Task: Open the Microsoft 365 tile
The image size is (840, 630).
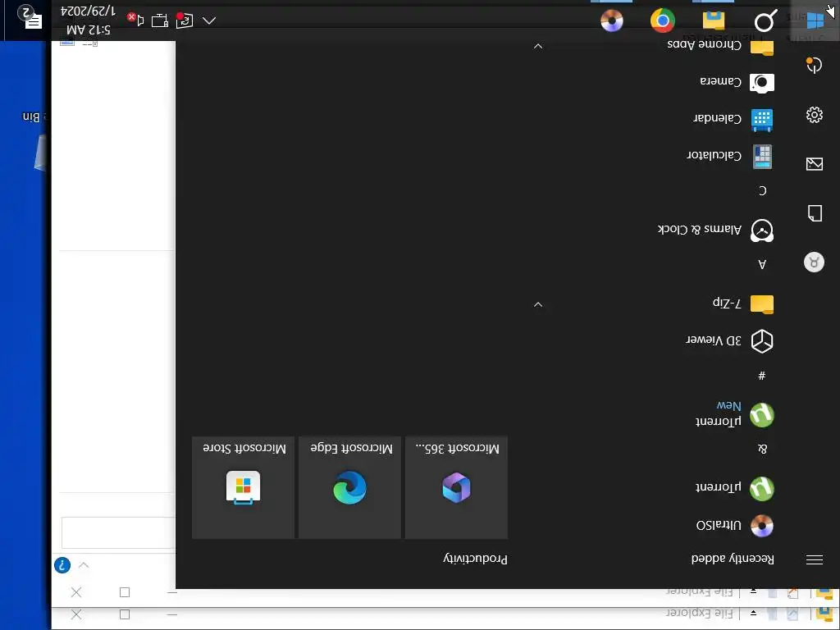Action: click(x=456, y=487)
